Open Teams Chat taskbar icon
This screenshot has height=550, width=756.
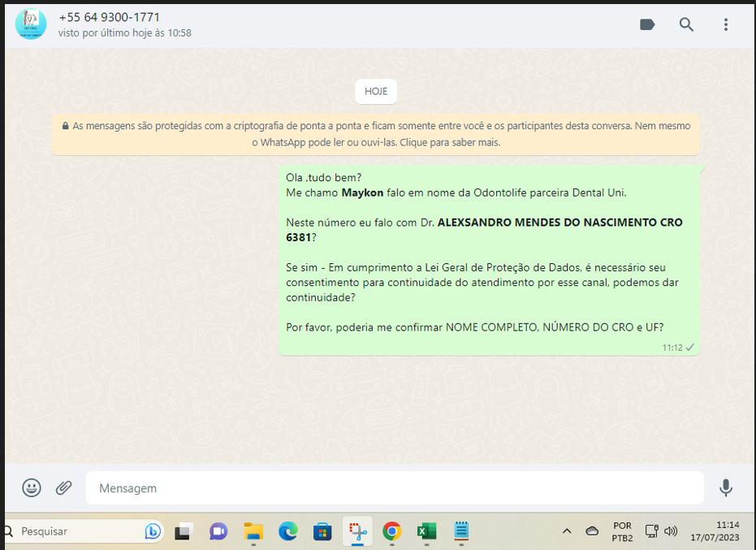click(x=218, y=531)
